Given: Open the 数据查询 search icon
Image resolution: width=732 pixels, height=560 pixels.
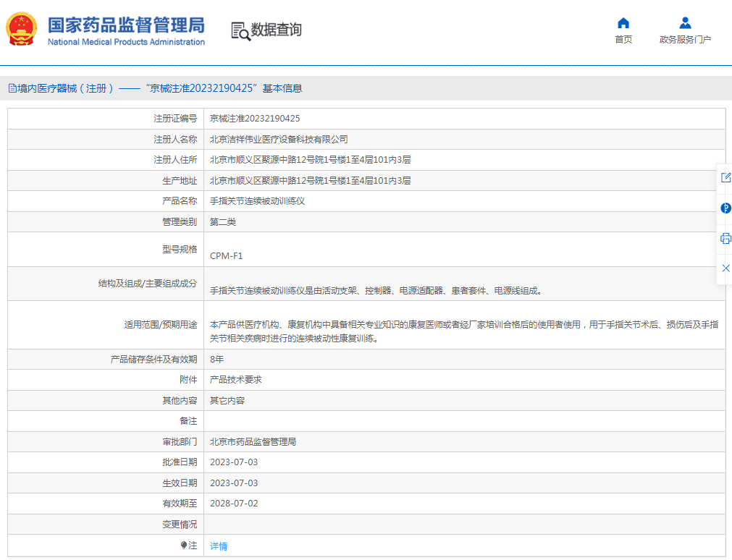Looking at the screenshot, I should tap(241, 31).
